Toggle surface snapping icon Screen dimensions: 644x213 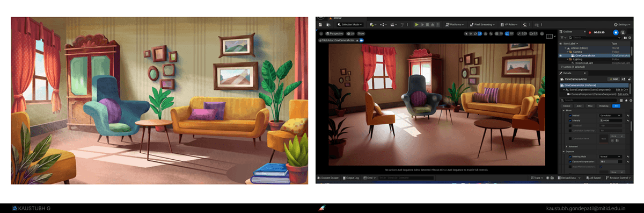coord(491,34)
